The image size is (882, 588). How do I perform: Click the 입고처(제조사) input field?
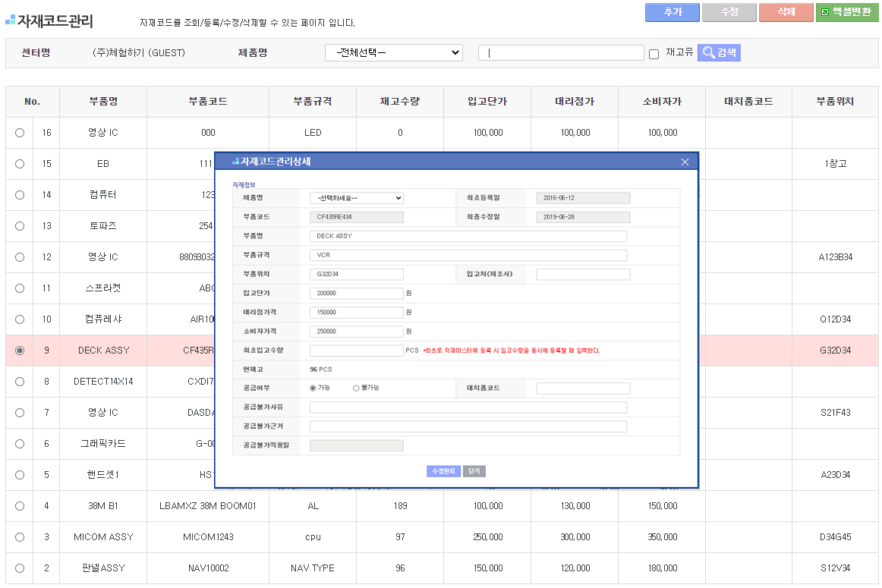click(582, 274)
